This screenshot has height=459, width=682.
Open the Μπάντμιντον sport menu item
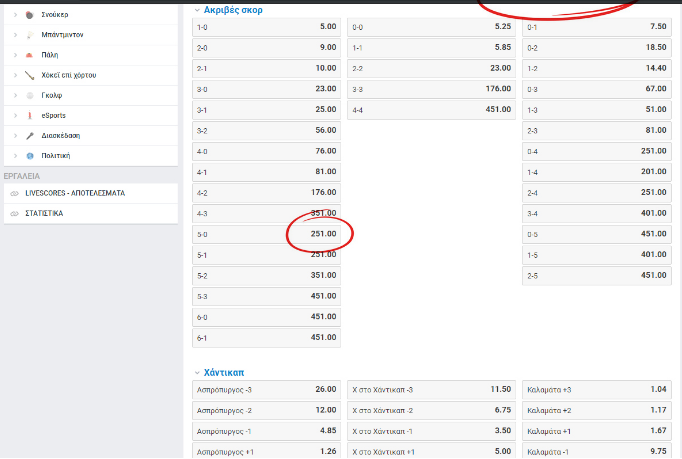(x=91, y=35)
